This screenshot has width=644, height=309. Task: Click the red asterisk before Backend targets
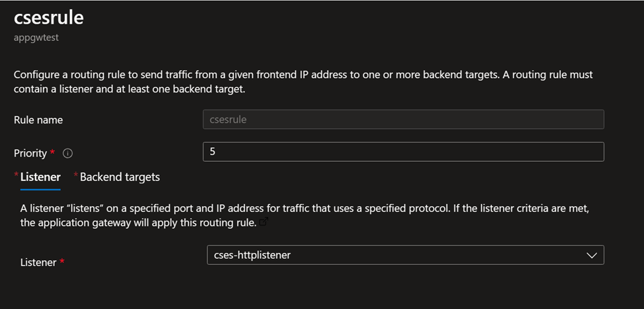(x=75, y=175)
